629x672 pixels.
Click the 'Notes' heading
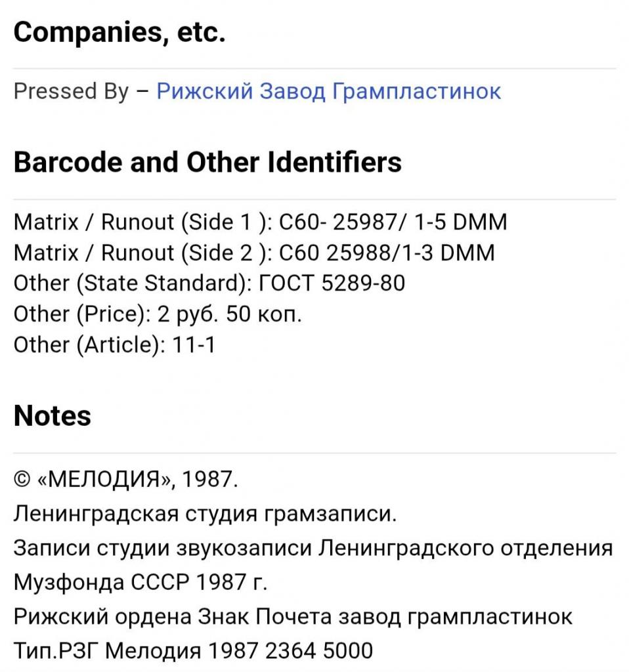click(x=53, y=415)
